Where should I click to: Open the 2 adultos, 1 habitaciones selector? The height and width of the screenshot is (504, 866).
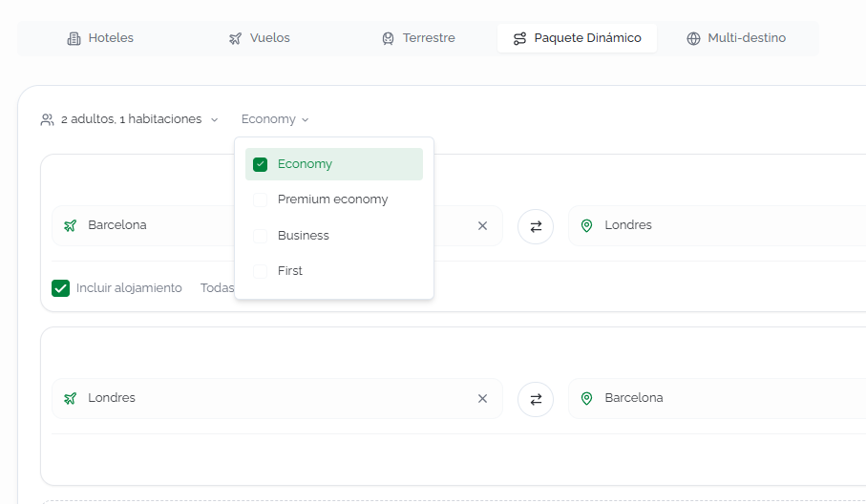coord(130,119)
